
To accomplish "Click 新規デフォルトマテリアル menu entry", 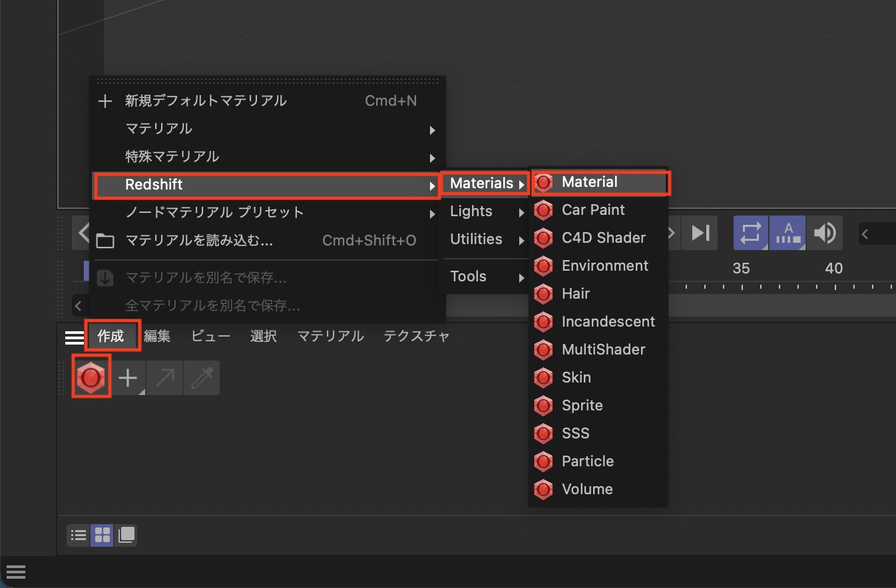I will [x=206, y=101].
